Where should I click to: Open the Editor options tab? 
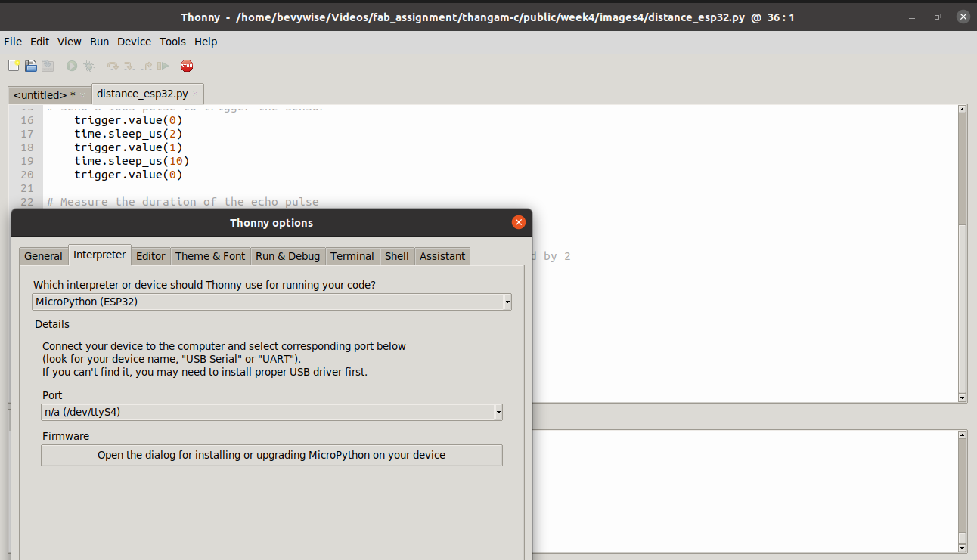click(x=150, y=256)
